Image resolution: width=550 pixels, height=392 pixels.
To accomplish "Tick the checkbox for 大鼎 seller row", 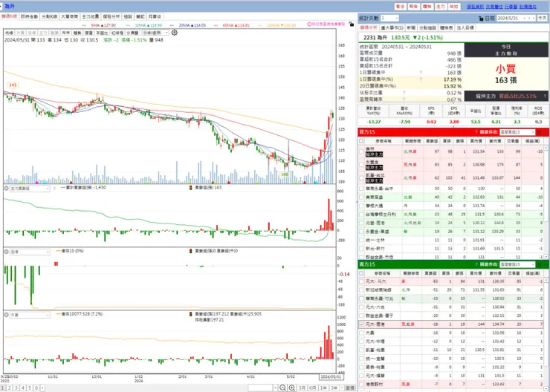I will click(362, 333).
